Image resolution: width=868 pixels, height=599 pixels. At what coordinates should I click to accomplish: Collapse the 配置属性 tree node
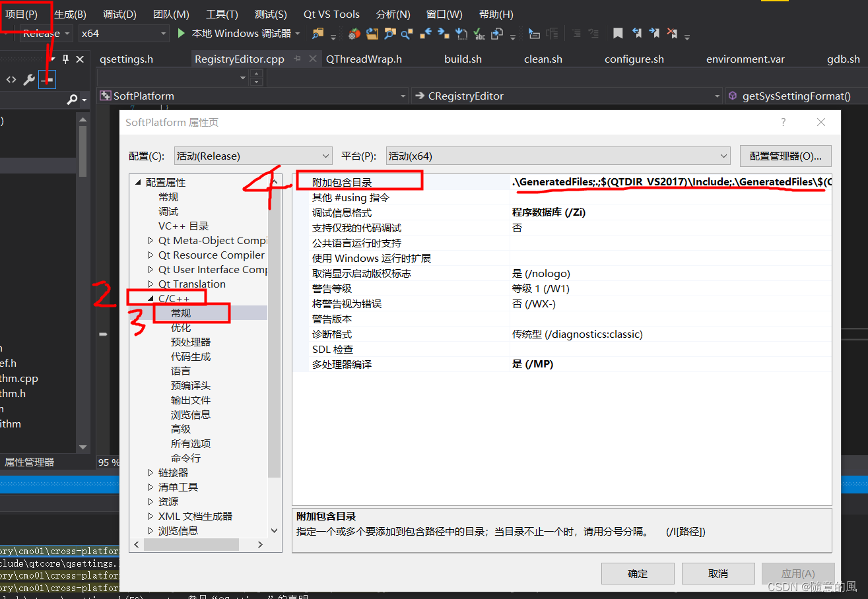138,183
